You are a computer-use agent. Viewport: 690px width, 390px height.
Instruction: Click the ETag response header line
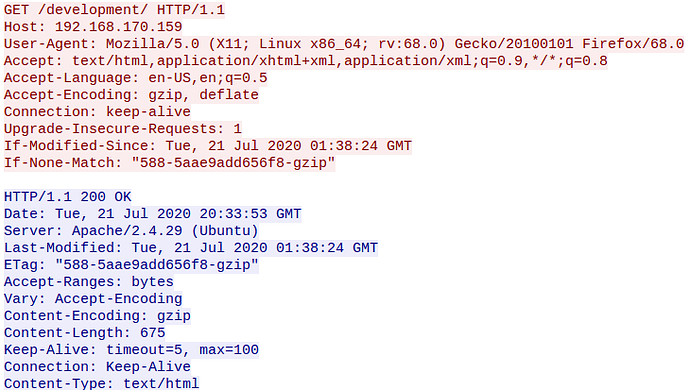(131, 265)
